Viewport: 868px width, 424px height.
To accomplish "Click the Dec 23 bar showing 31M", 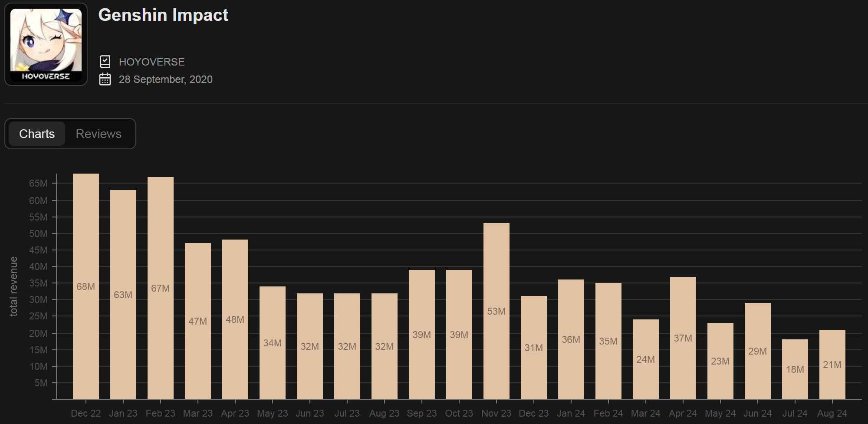I will [x=534, y=348].
